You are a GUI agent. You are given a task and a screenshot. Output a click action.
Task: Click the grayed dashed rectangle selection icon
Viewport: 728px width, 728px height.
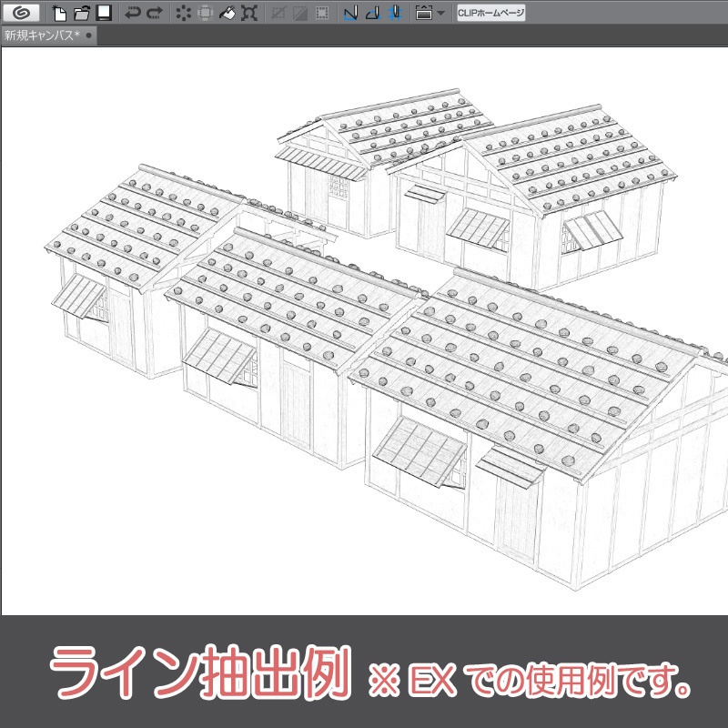pyautogui.click(x=320, y=11)
